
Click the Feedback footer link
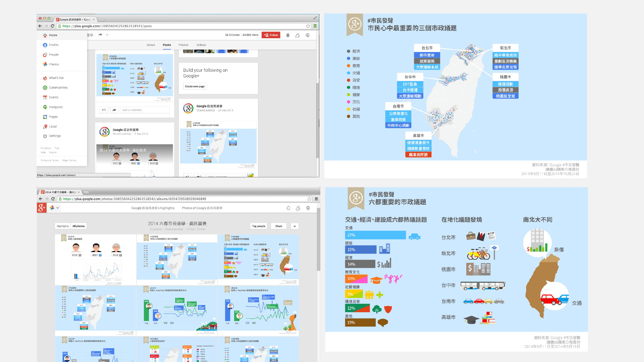pyautogui.click(x=46, y=148)
